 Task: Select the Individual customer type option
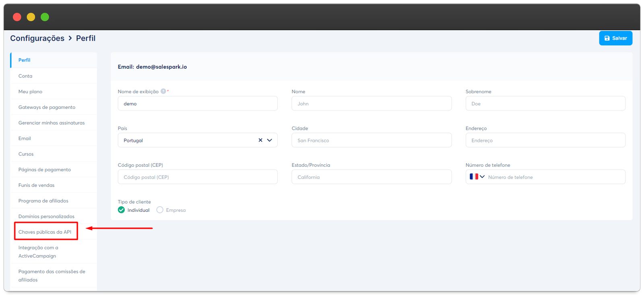pos(122,210)
